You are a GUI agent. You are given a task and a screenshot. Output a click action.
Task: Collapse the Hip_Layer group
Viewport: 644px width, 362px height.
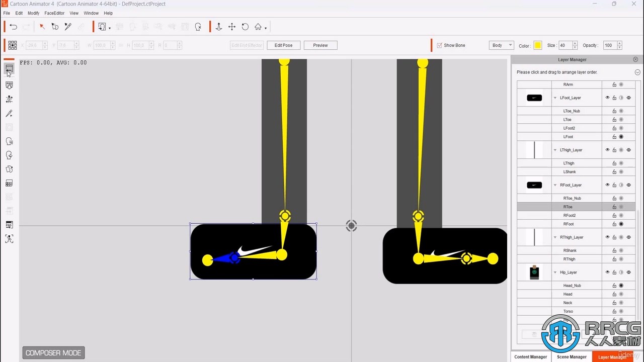tap(555, 273)
